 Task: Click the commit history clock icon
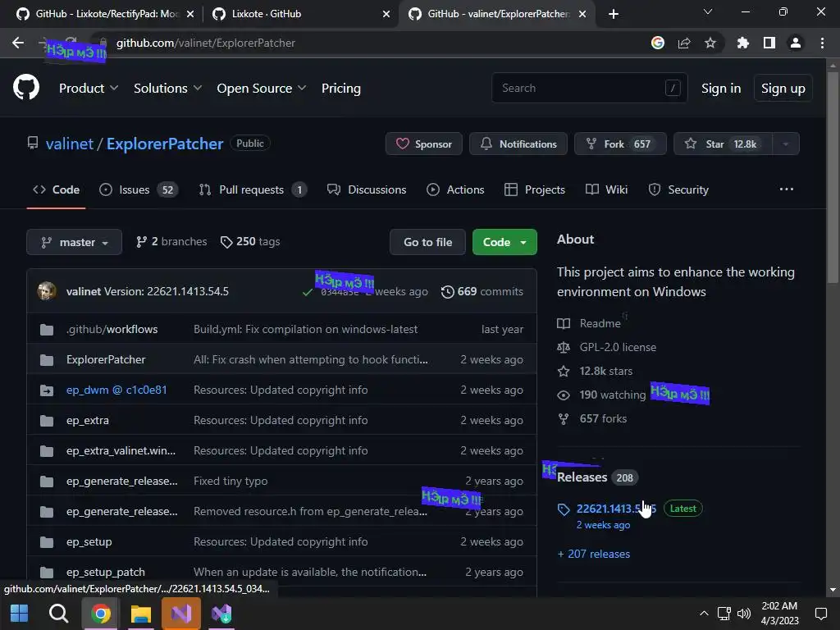pos(447,291)
